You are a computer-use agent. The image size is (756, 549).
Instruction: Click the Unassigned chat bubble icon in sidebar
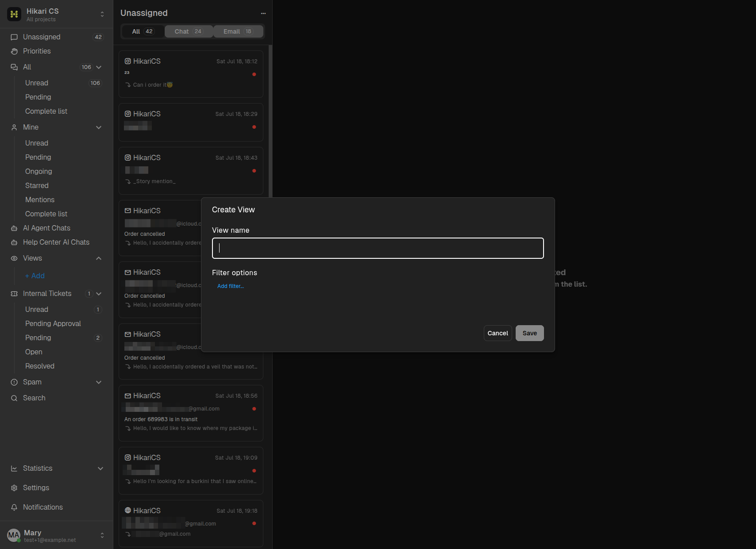(14, 37)
